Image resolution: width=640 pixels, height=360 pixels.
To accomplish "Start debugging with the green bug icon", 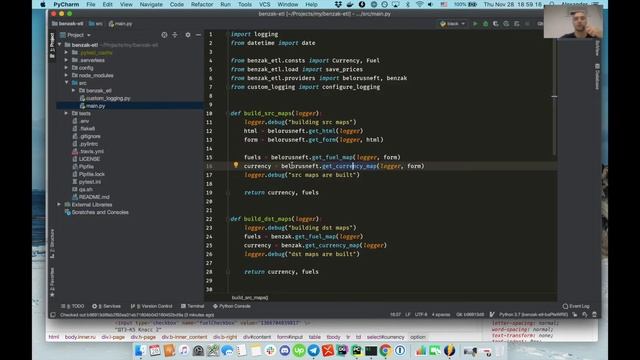I will click(485, 24).
